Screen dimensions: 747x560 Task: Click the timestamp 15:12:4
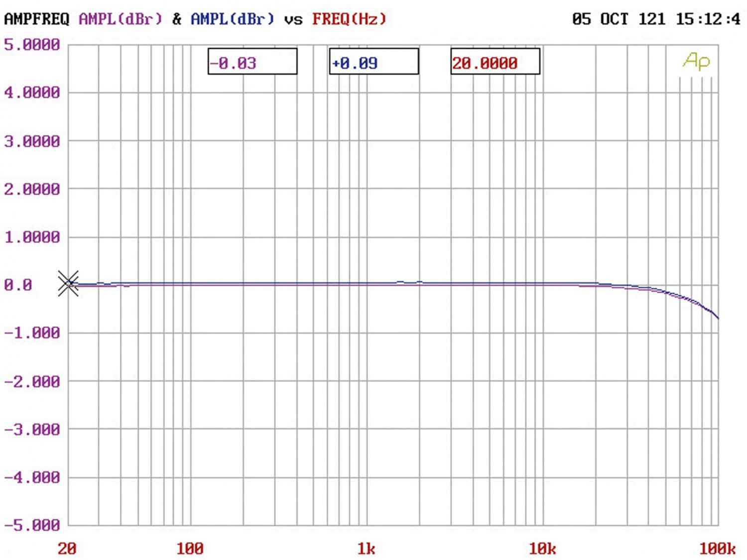click(708, 19)
